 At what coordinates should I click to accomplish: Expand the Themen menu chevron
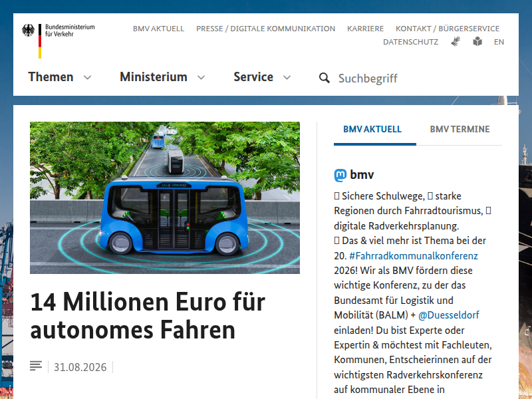88,78
